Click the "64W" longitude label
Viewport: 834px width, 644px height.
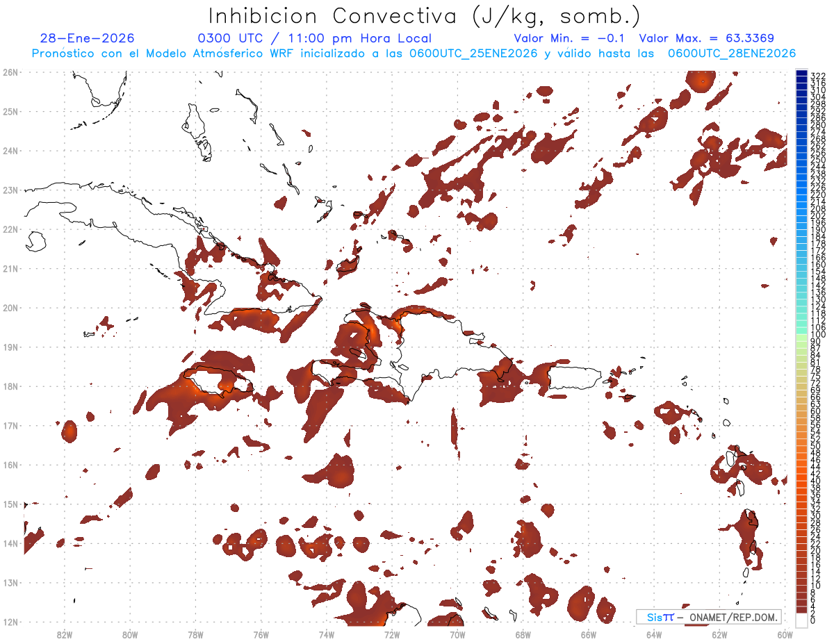tap(654, 634)
